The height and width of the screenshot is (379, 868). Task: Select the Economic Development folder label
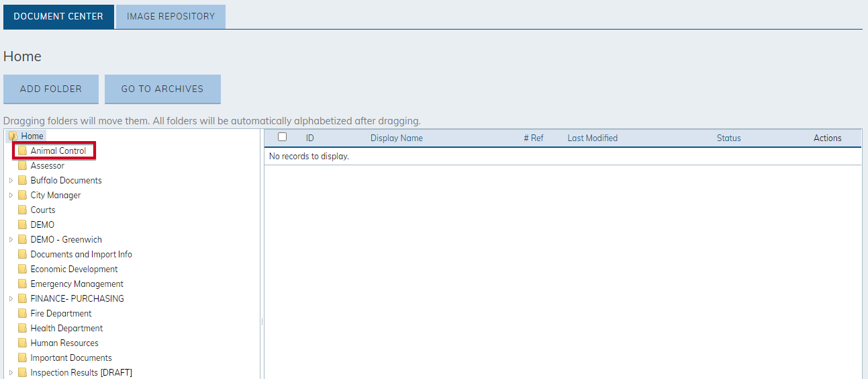[75, 269]
